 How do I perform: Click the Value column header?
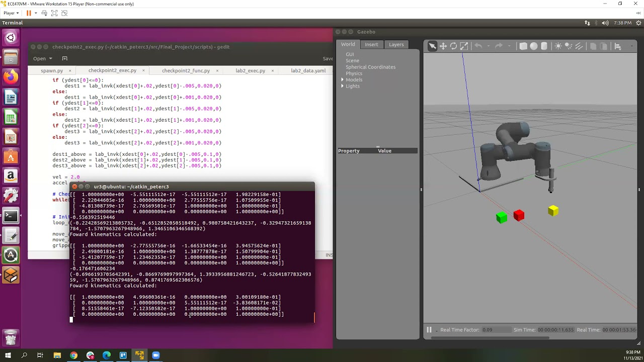(384, 151)
